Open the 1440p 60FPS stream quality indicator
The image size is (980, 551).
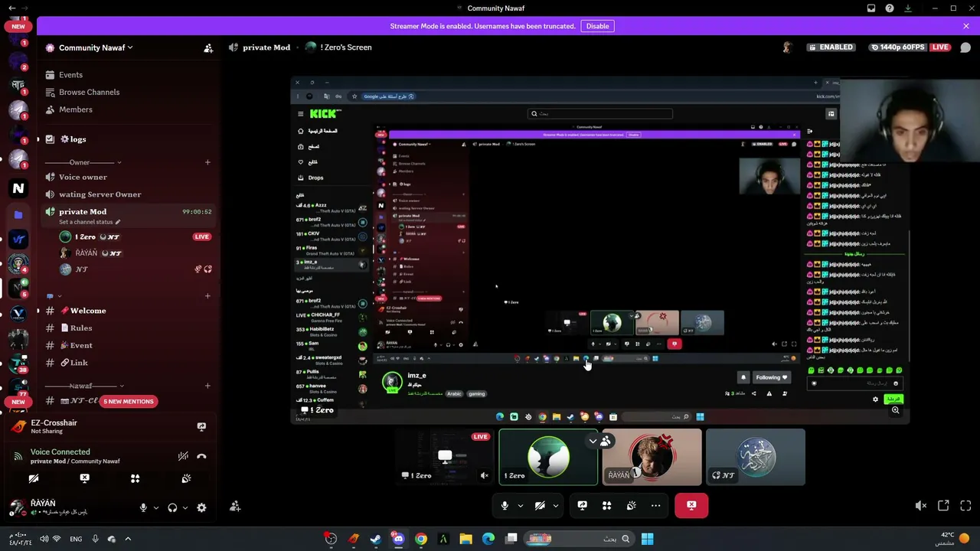897,47
